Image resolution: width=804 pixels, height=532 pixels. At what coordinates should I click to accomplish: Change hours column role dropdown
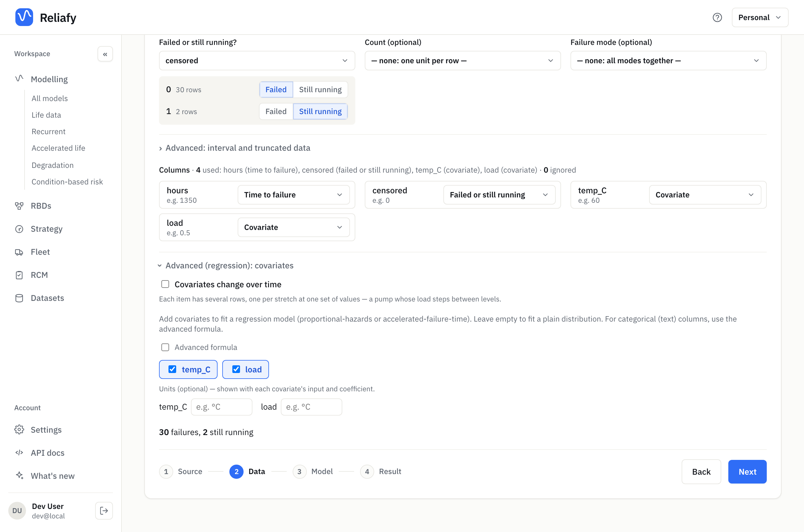pyautogui.click(x=294, y=195)
